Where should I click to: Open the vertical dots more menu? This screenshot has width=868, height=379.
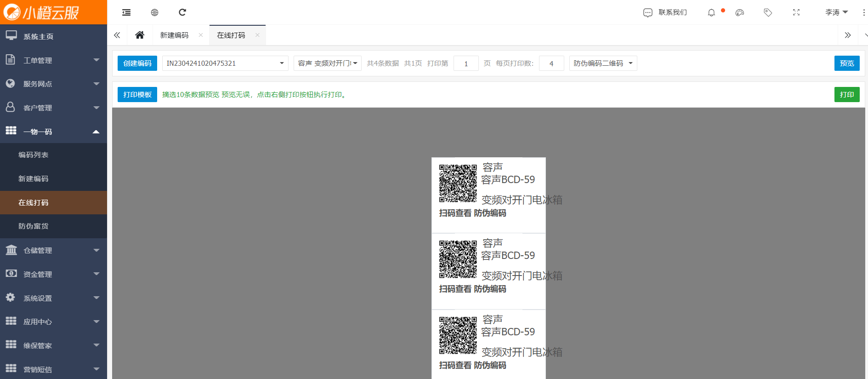(864, 12)
